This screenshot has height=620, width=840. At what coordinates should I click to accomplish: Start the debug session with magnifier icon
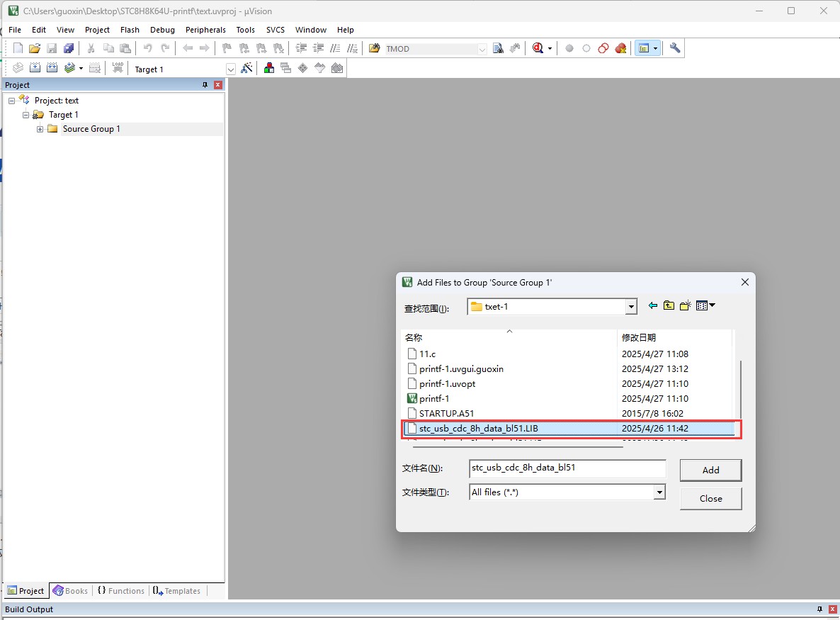(x=538, y=48)
